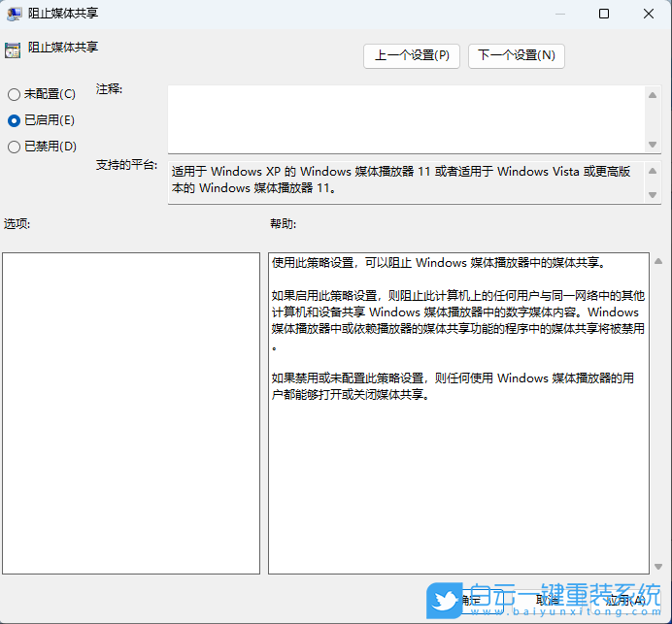Click the 取消 cancel button
672x624 pixels.
[x=548, y=601]
